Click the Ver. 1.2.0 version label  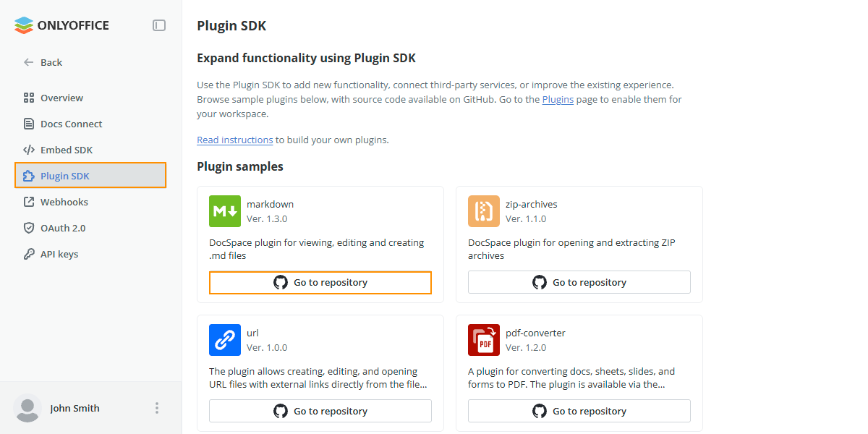pyautogui.click(x=526, y=347)
